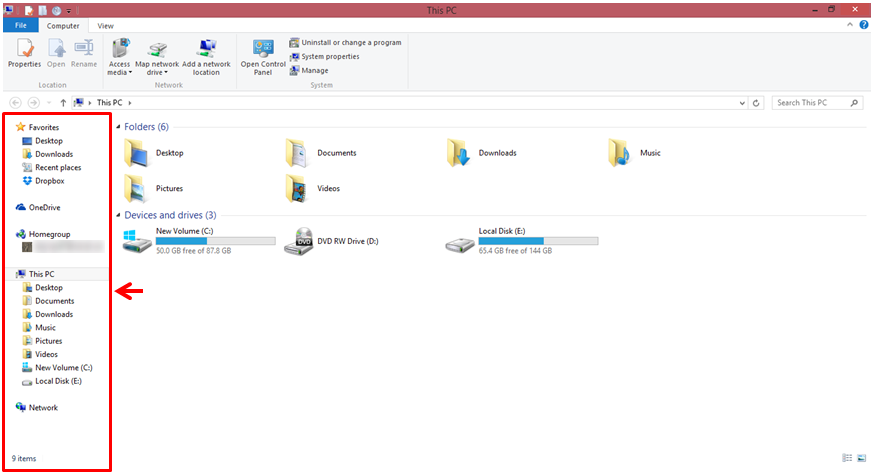
Task: Open System properties from ribbon
Action: pos(325,56)
